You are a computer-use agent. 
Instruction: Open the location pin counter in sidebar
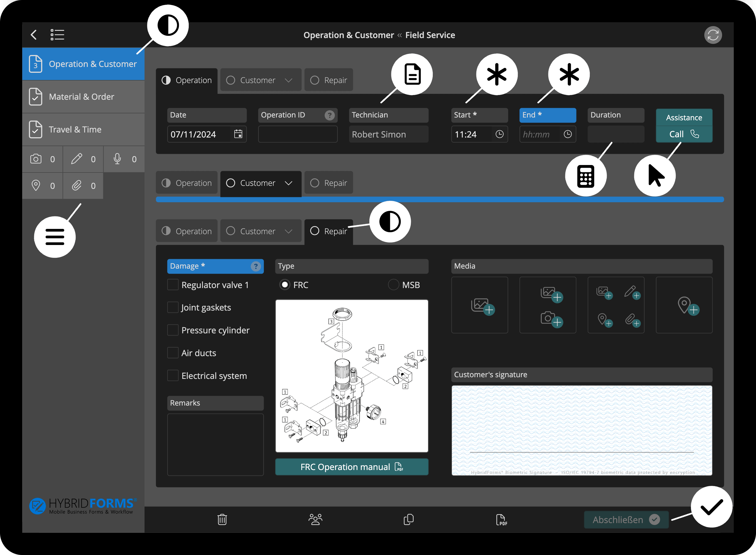click(42, 186)
